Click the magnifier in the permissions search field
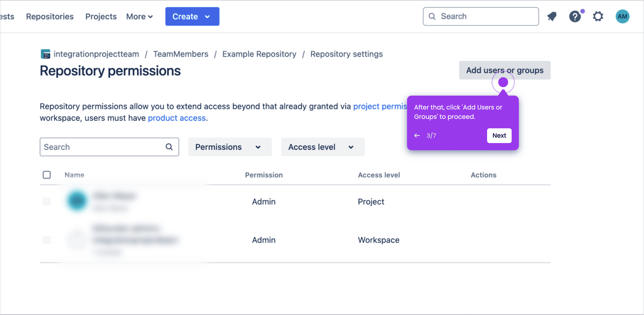 [x=169, y=147]
